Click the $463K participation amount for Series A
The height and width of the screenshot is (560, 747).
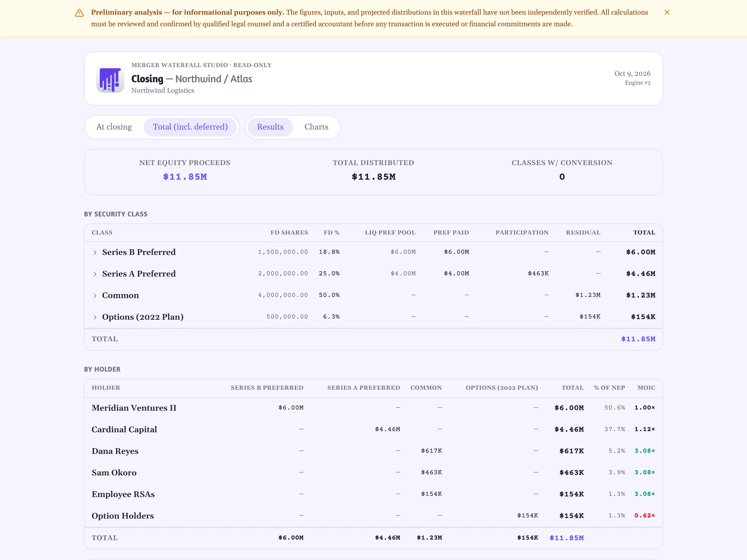pos(538,274)
